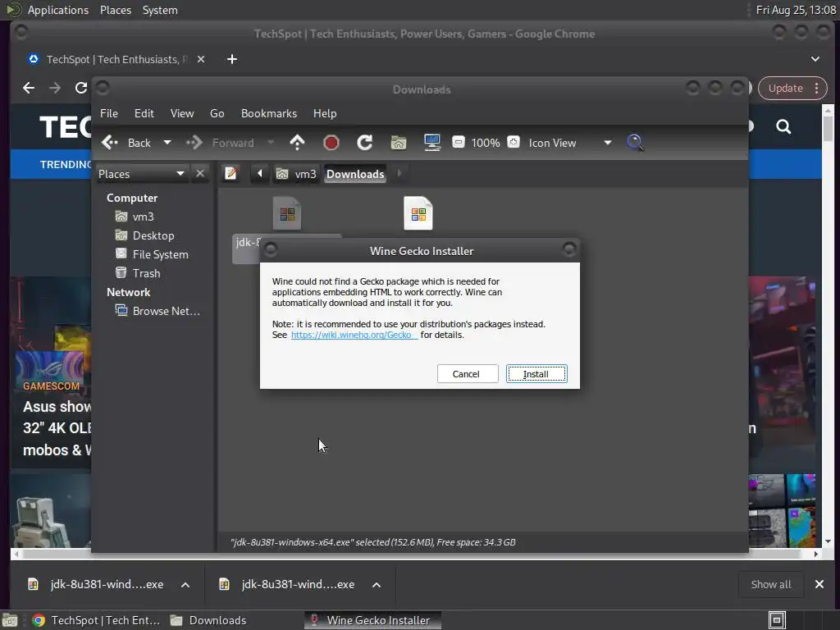Image resolution: width=840 pixels, height=630 pixels.
Task: Click the red Stop loading icon
Action: 331,143
